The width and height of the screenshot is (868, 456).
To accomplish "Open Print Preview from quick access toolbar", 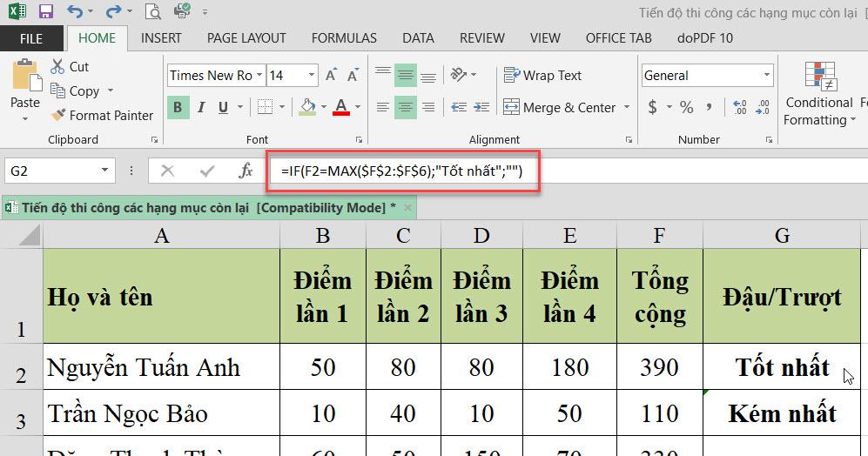I will pyautogui.click(x=152, y=11).
